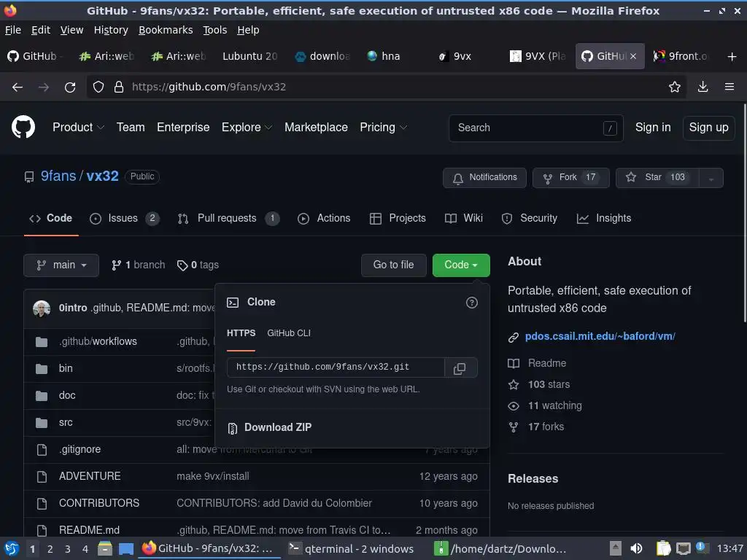Image resolution: width=747 pixels, height=560 pixels.
Task: Open the Firefox hamburger menu
Action: [729, 87]
